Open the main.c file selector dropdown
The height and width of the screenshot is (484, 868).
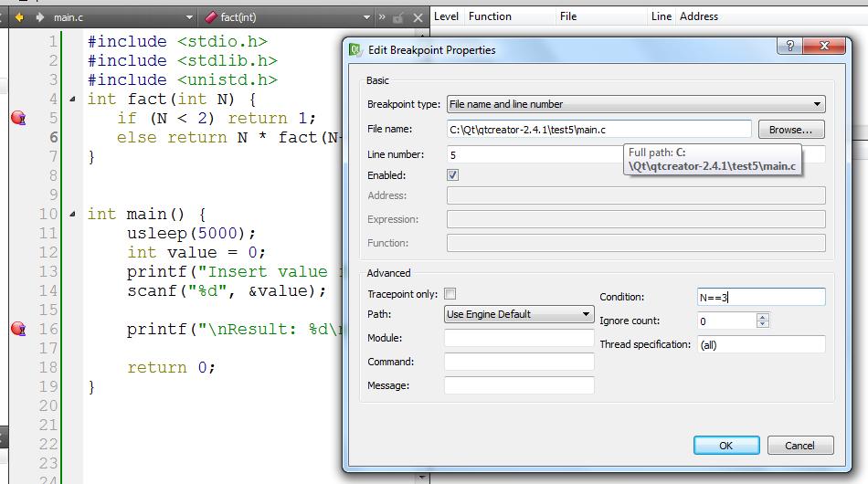point(189,17)
